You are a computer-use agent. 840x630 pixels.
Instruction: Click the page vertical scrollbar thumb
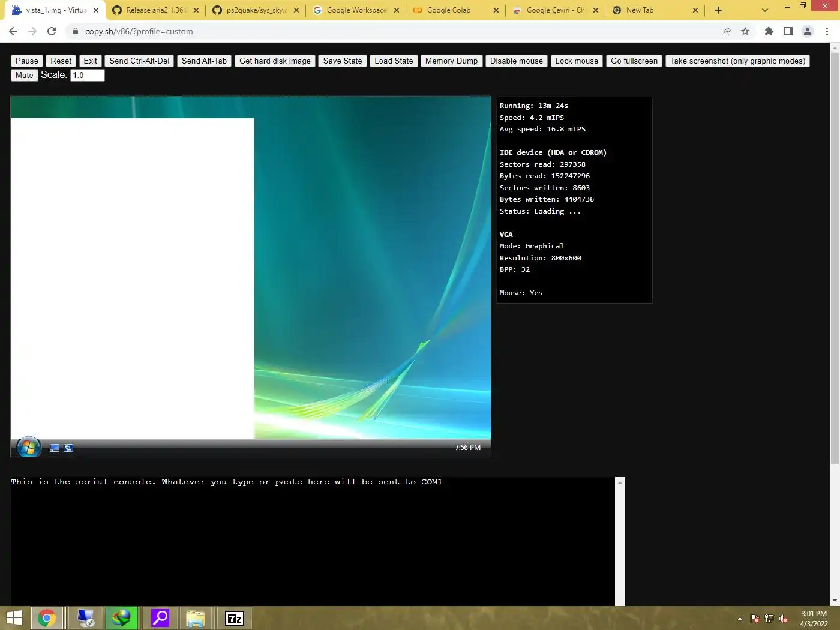pos(835,258)
